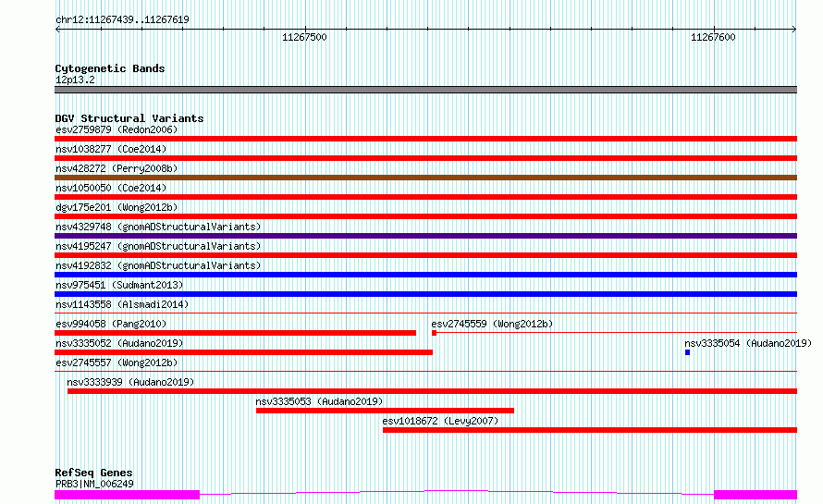Click the right arrow end of ruler

pyautogui.click(x=794, y=30)
